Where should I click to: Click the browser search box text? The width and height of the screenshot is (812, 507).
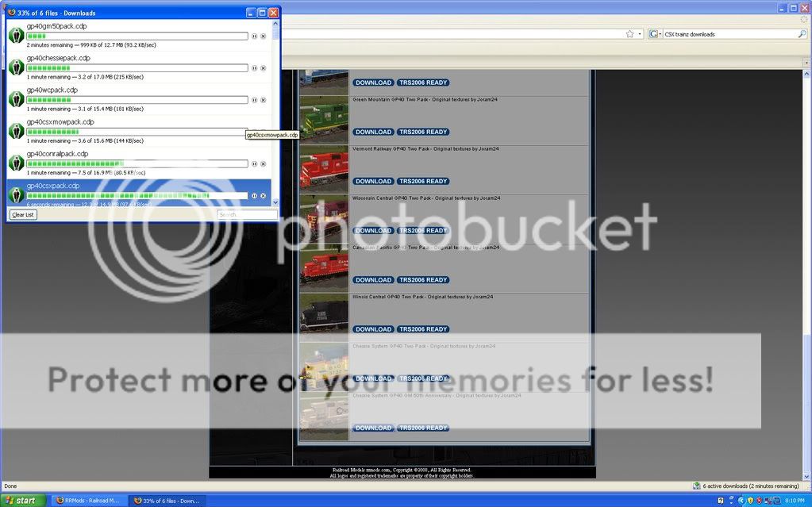[x=689, y=34]
